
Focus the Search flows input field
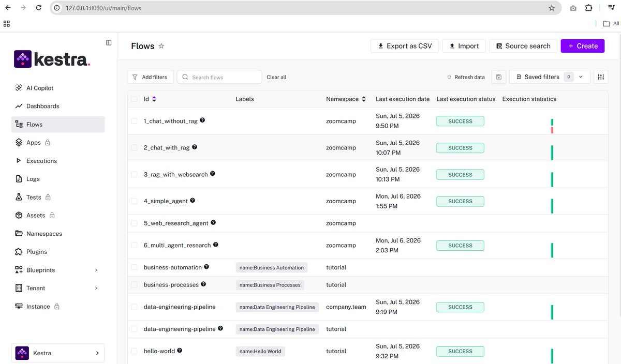(219, 77)
